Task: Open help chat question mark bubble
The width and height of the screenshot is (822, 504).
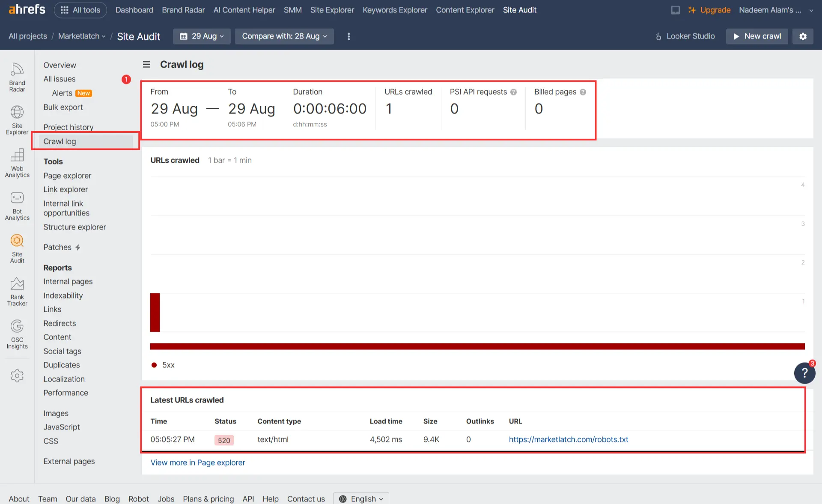Action: (804, 373)
